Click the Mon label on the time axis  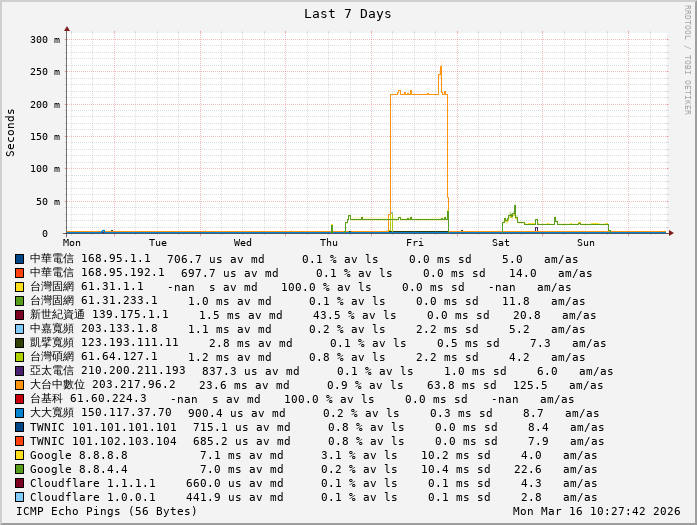[x=72, y=243]
